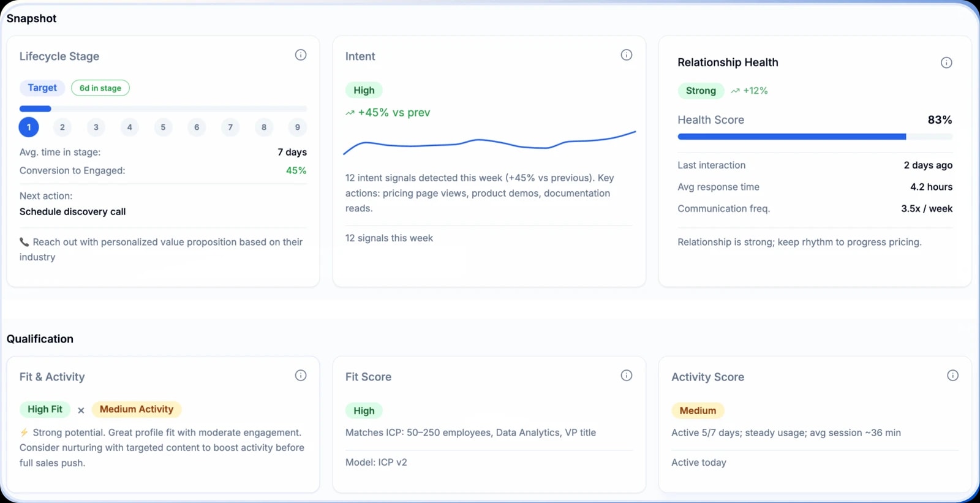Click the 6d in stage badge
This screenshot has width=980, height=503.
(100, 88)
